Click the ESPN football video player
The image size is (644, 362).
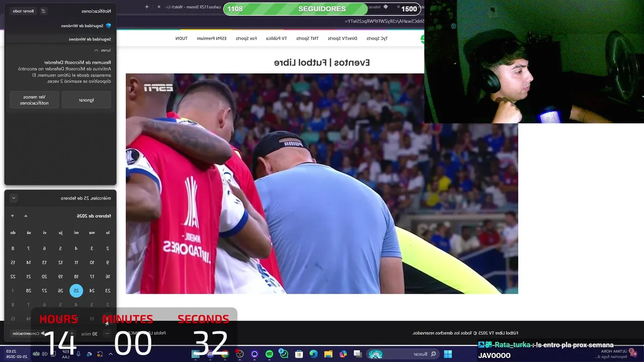[322, 184]
